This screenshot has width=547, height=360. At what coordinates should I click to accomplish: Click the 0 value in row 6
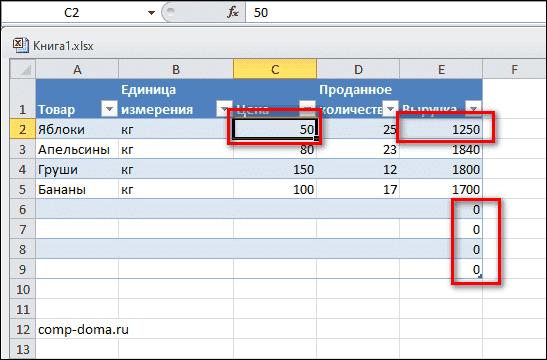pyautogui.click(x=476, y=209)
